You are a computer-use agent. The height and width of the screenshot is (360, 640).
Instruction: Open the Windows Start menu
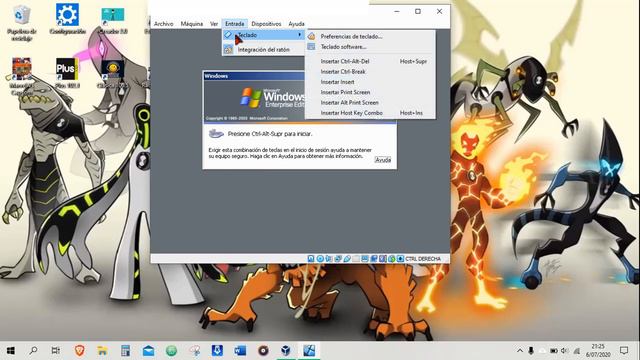coord(11,351)
